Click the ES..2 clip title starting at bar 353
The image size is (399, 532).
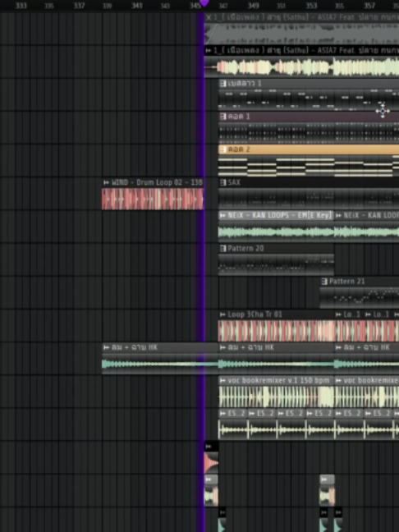pyautogui.click(x=323, y=414)
